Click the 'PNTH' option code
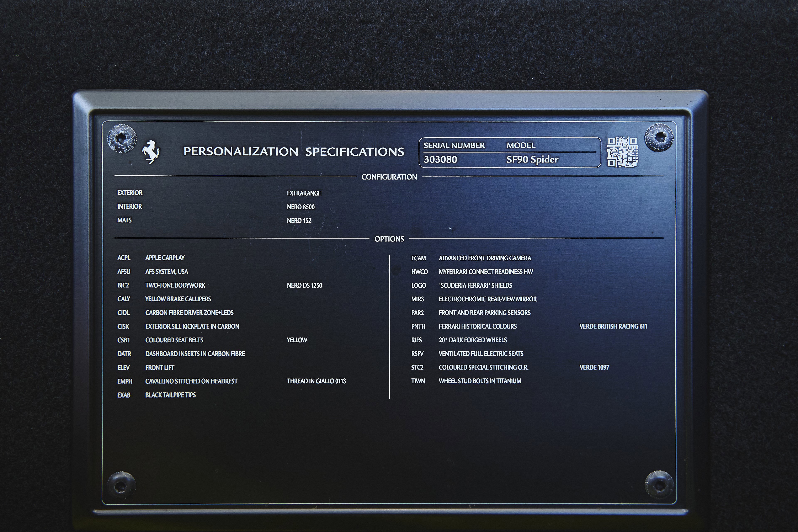 (x=418, y=326)
